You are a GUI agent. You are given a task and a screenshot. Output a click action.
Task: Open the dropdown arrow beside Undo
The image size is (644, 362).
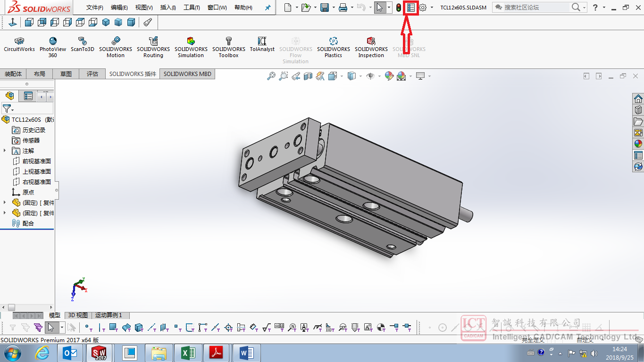[x=370, y=8]
